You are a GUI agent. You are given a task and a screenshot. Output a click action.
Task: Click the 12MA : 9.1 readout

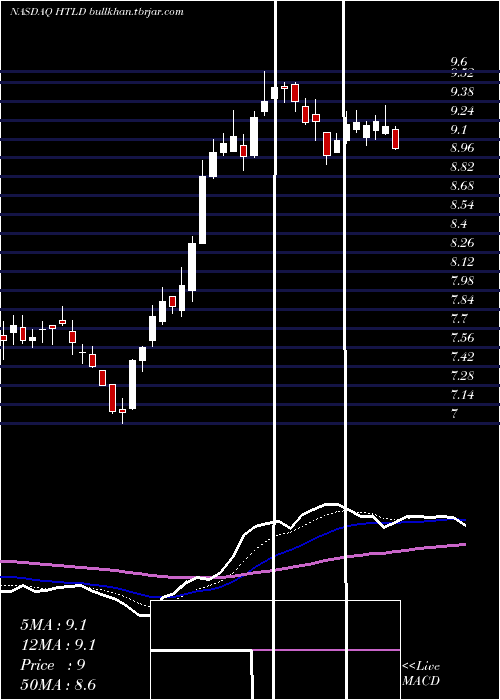tap(58, 645)
